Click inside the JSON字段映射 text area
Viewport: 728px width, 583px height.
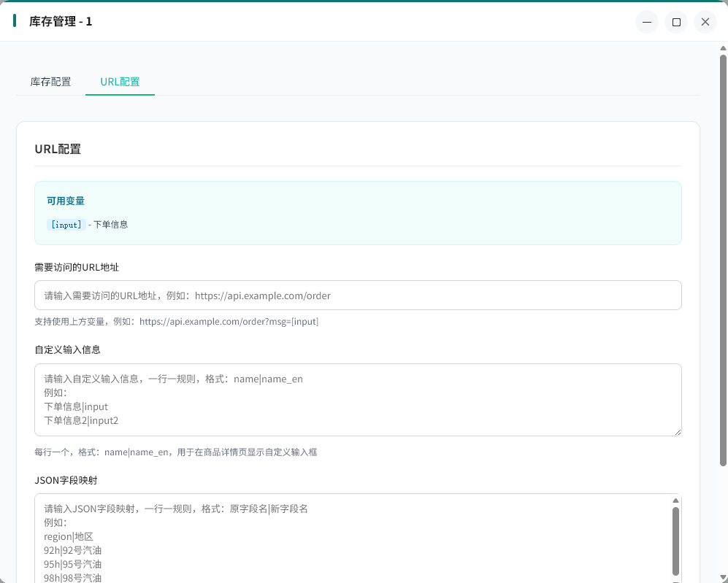point(350,540)
